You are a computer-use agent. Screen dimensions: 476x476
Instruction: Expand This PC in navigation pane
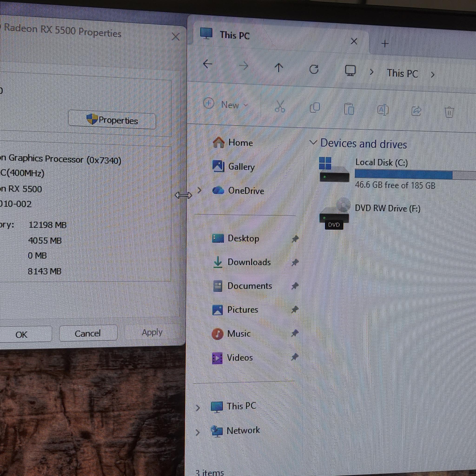click(x=198, y=408)
